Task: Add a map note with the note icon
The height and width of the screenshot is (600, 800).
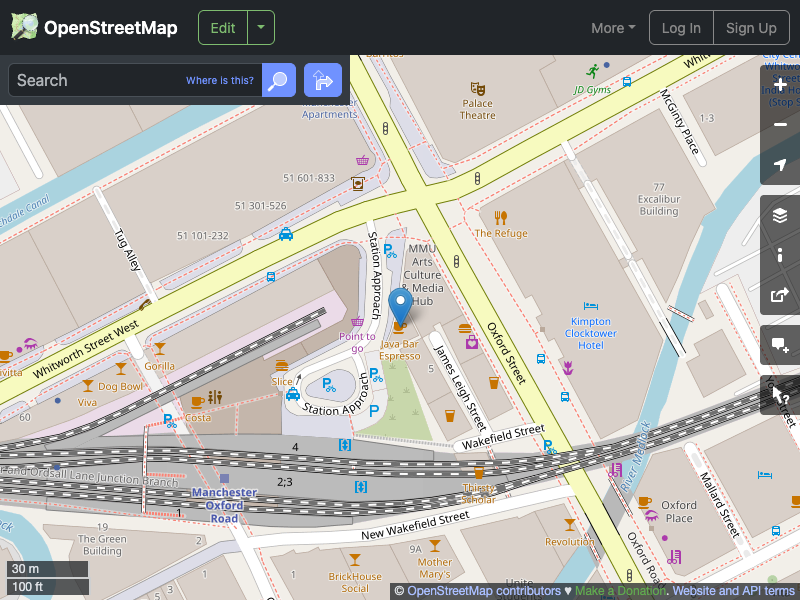Action: tap(780, 346)
